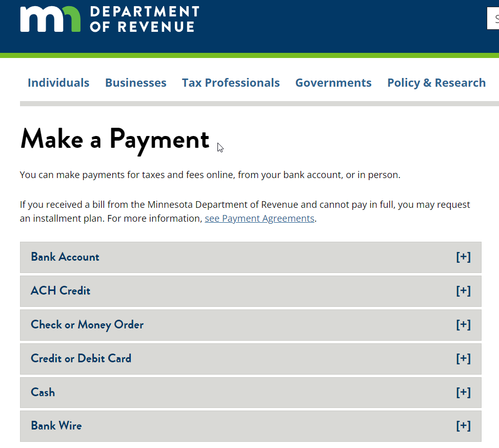Select Governments in the navigation bar
Viewport: 499px width, 448px height.
pos(333,83)
